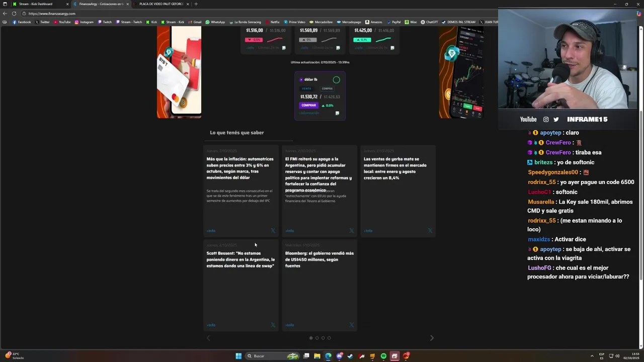The width and height of the screenshot is (644, 362).
Task: Switch to the FinanzasArgy tab
Action: [x=101, y=4]
